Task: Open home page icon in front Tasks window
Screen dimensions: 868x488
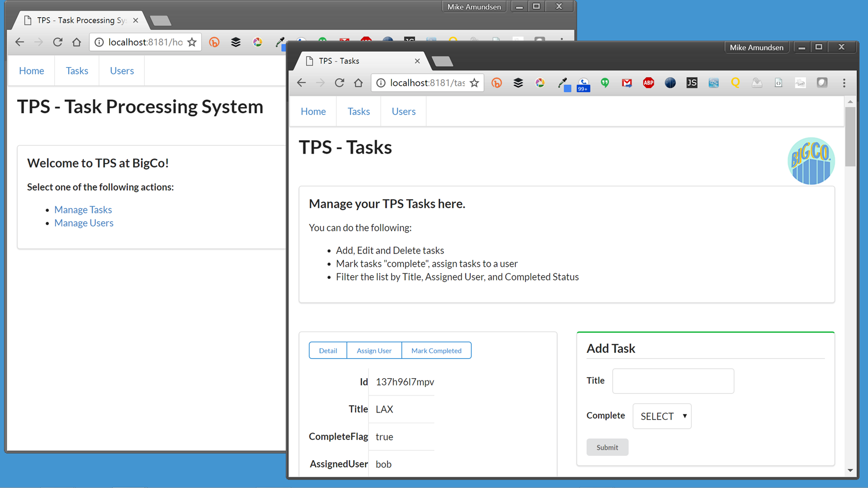Action: (x=358, y=83)
